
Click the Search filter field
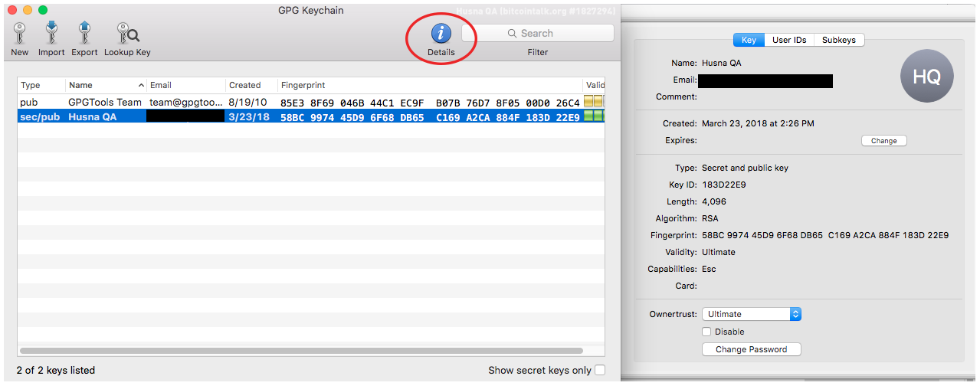[538, 33]
